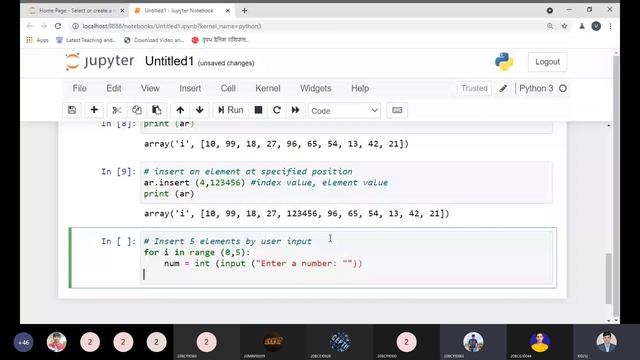Open the Kernel menu
The width and height of the screenshot is (640, 360).
tap(268, 88)
